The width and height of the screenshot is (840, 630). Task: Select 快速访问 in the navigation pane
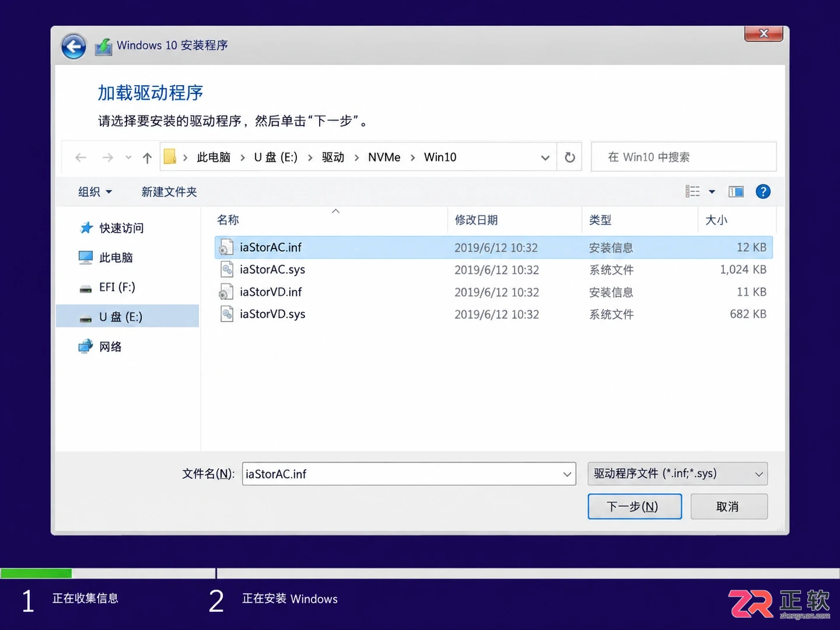[121, 228]
